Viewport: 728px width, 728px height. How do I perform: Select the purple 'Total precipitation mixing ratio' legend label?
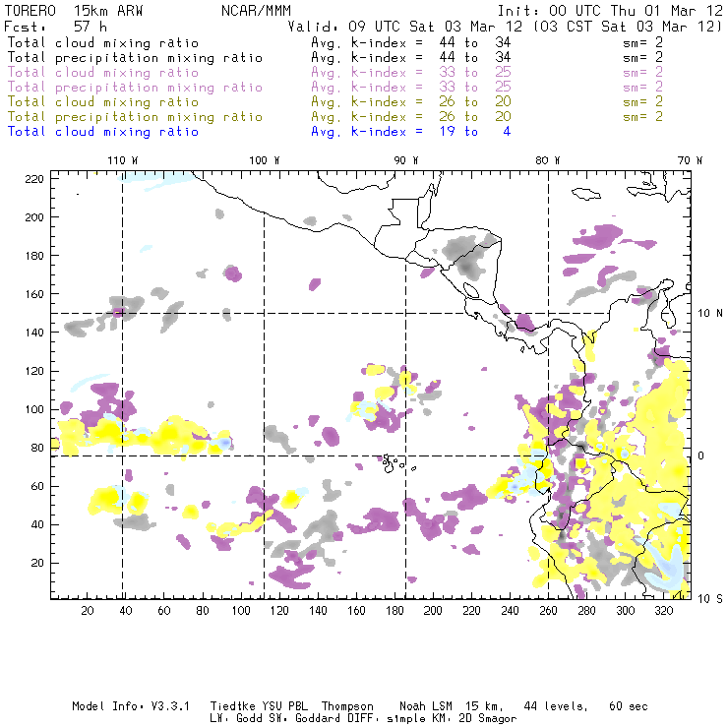point(135,88)
